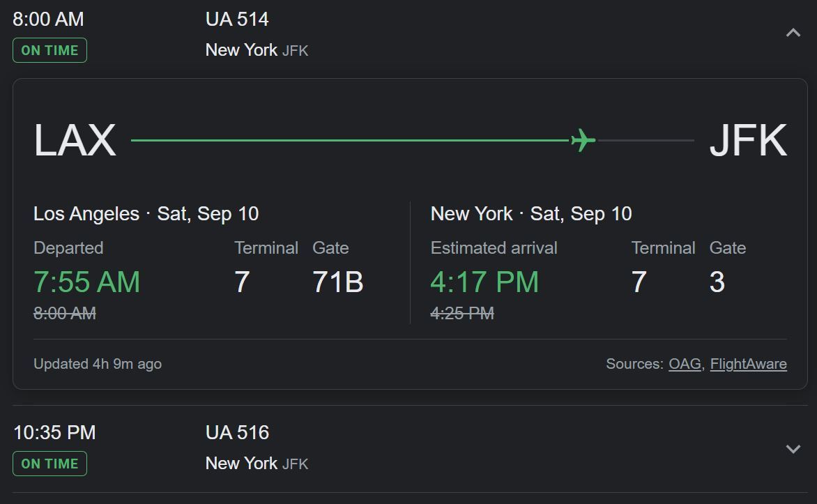817x504 pixels.
Task: Collapse the UA 514 flight details chevron
Action: (x=793, y=33)
